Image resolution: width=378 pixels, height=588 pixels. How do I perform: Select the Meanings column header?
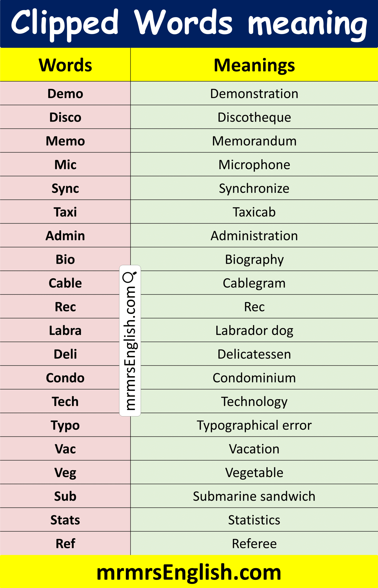[x=254, y=65]
